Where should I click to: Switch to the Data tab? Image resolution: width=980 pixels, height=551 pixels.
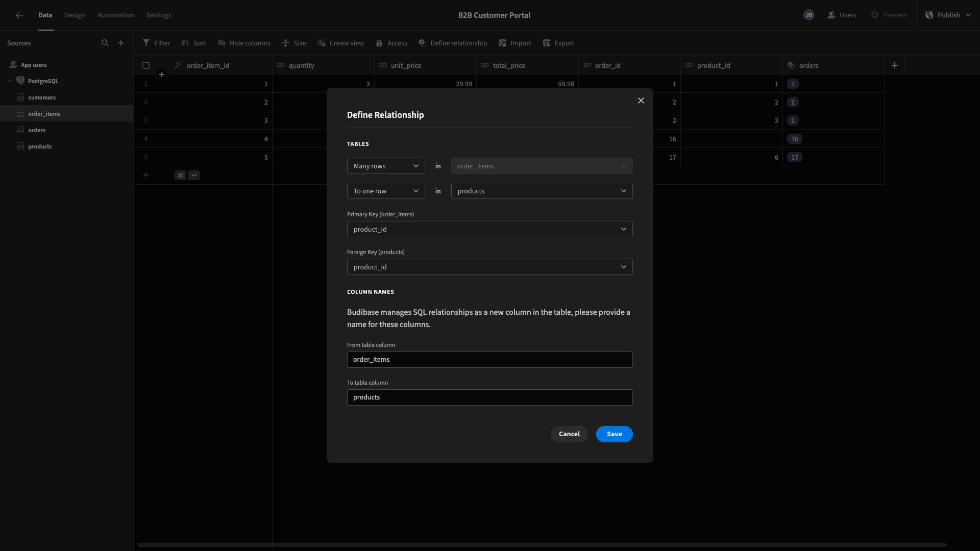click(45, 15)
